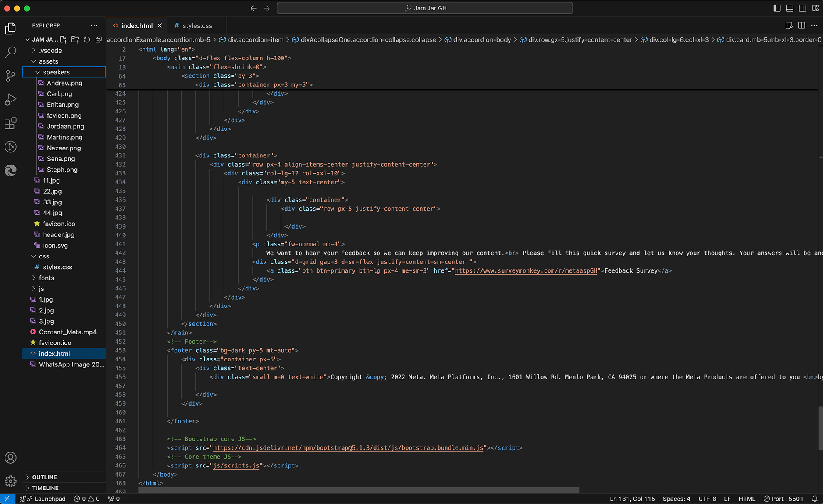Image resolution: width=823 pixels, height=504 pixels.
Task: Collapse the JAM JA... project root
Action: [x=41, y=39]
